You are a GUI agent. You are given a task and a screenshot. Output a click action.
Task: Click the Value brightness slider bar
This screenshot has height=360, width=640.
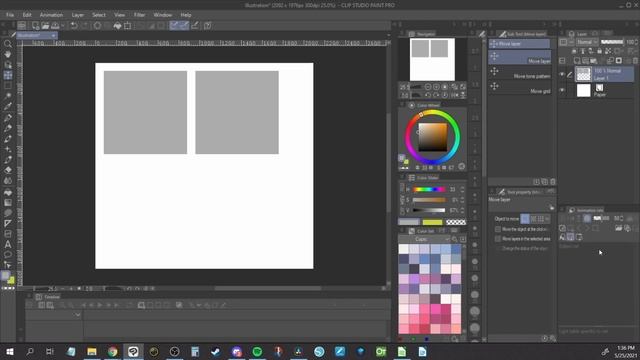[x=429, y=210]
